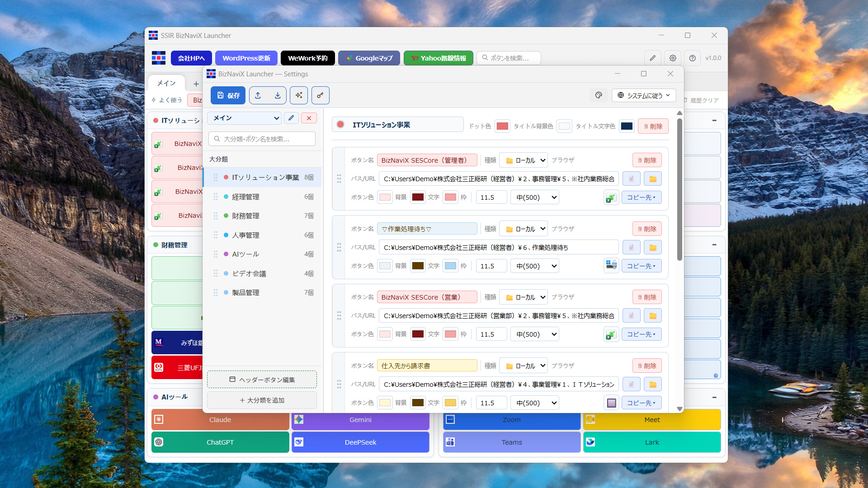The height and width of the screenshot is (488, 868).
Task: Click the drag handle of ▽作業処理待ち▽ card
Action: [x=339, y=247]
